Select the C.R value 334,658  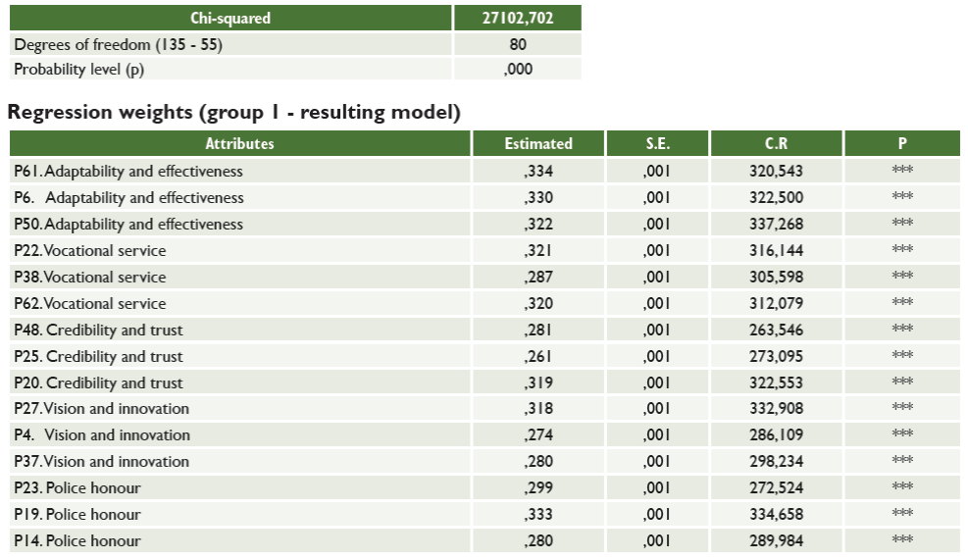(776, 514)
